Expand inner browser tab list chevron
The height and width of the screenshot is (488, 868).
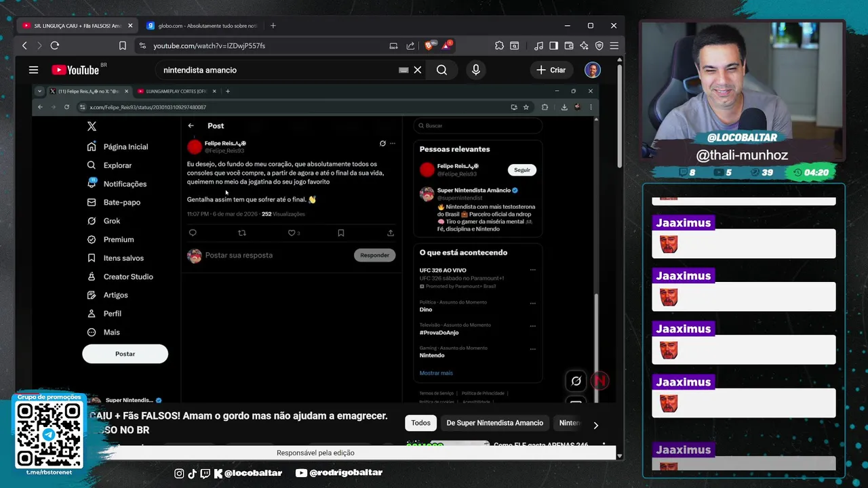coord(39,91)
